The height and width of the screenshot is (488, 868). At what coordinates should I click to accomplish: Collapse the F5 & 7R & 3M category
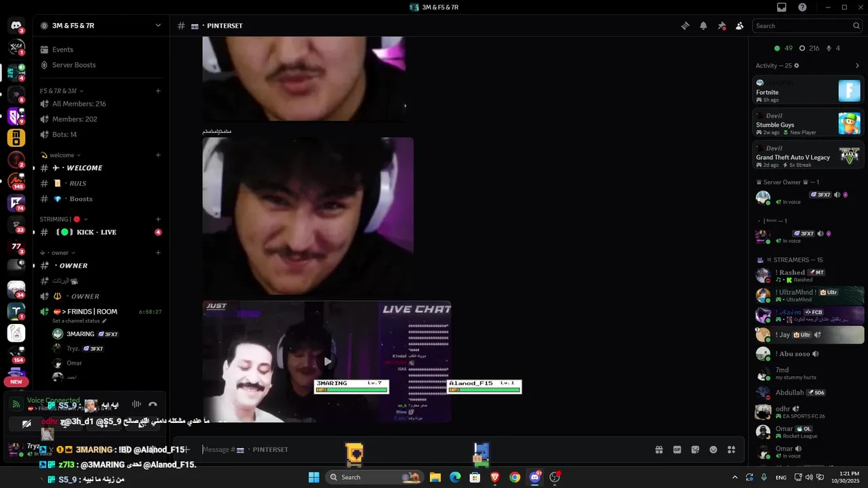coord(62,91)
